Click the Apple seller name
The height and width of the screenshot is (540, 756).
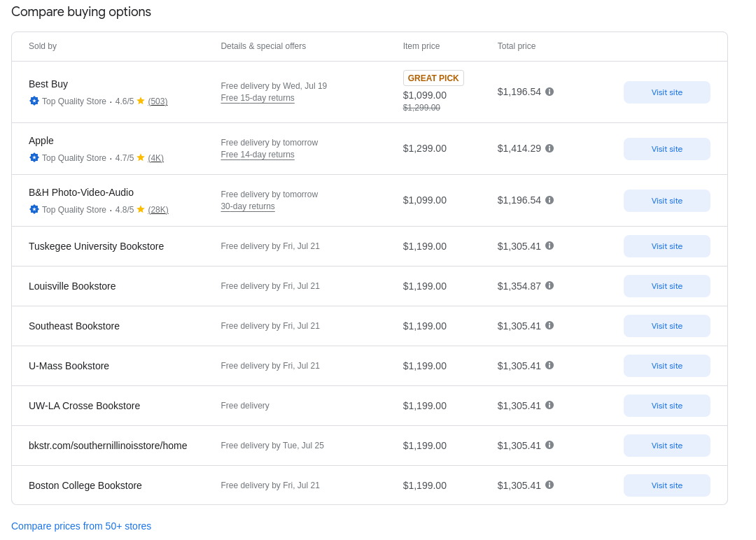pyautogui.click(x=41, y=141)
